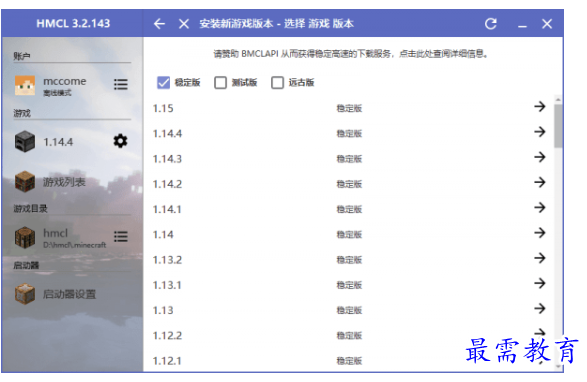Click version number 1.13.1 in list
The width and height of the screenshot is (587, 382).
click(167, 285)
